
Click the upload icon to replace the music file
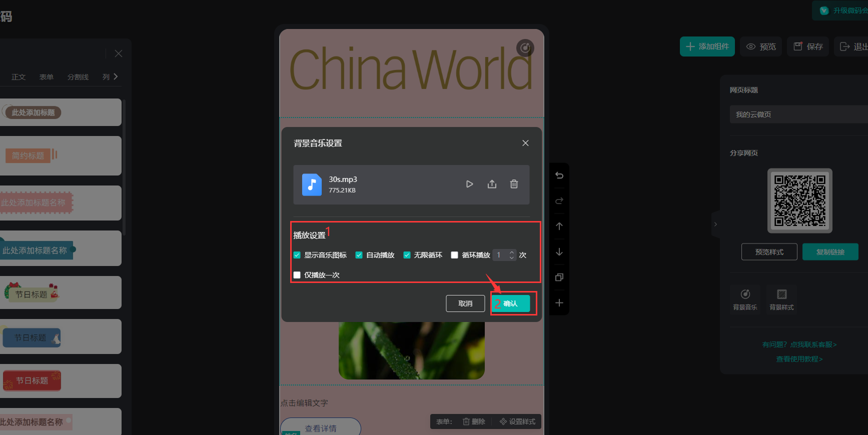[492, 184]
